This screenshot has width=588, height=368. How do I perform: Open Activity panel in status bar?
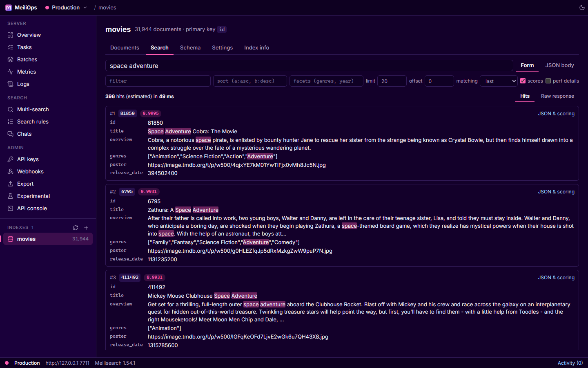pos(570,363)
